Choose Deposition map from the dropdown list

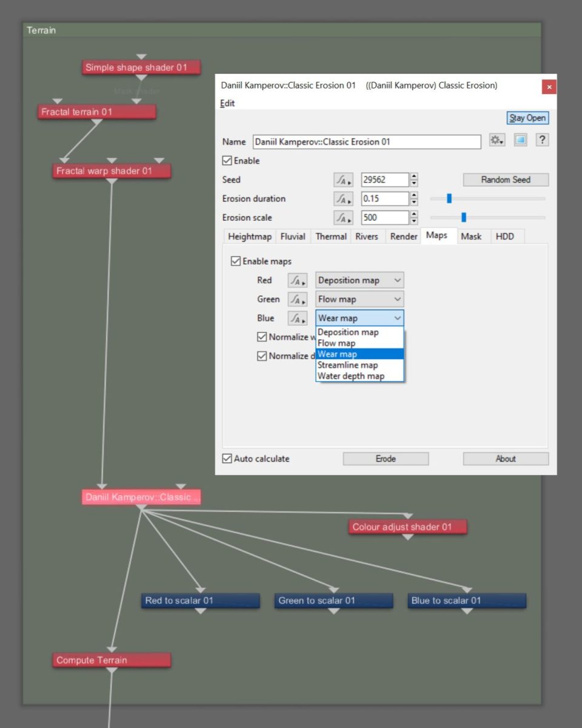tap(360, 332)
